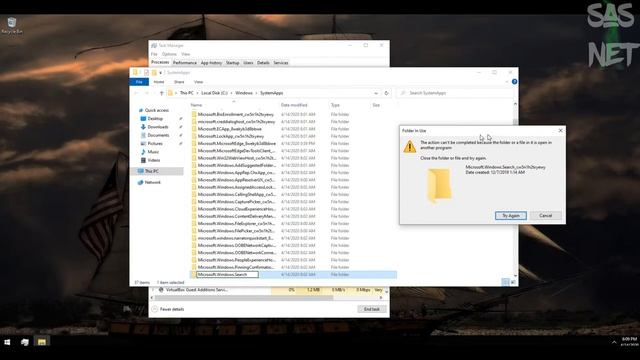Viewport: 640px width, 360px height.
Task: Open Task View on the taskbar
Action: 24,342
